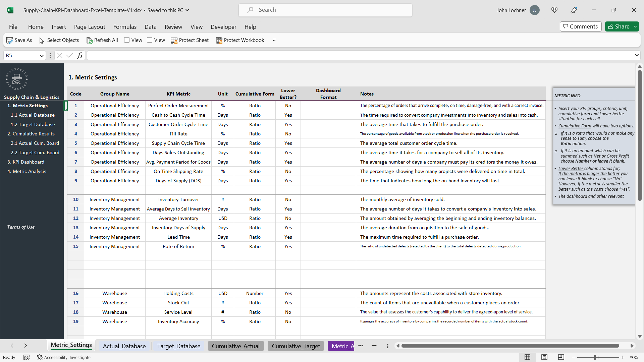Select the Holding Costs cell

(178, 293)
